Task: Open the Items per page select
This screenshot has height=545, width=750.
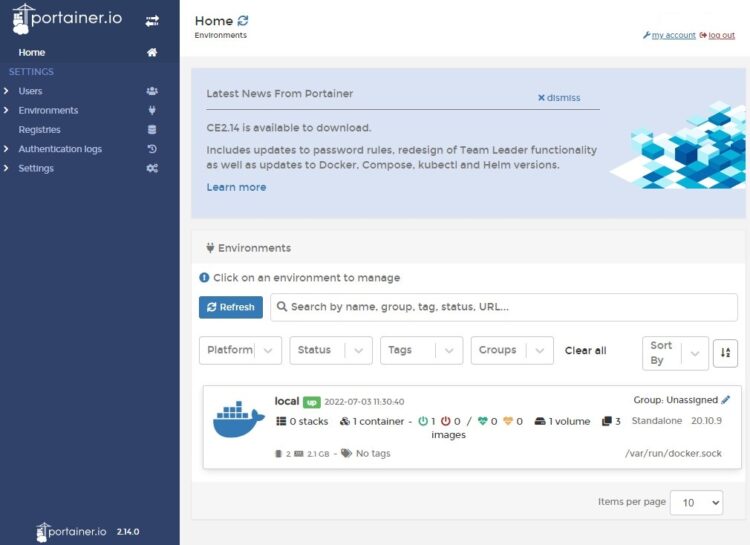Action: coord(696,502)
